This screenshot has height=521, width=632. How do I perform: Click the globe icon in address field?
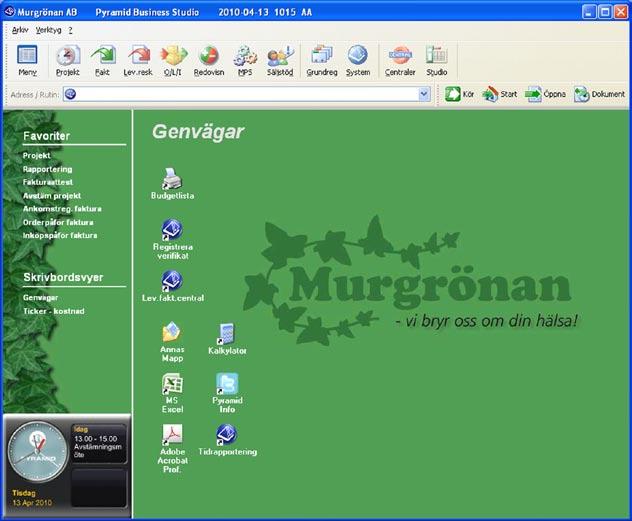pyautogui.click(x=70, y=94)
